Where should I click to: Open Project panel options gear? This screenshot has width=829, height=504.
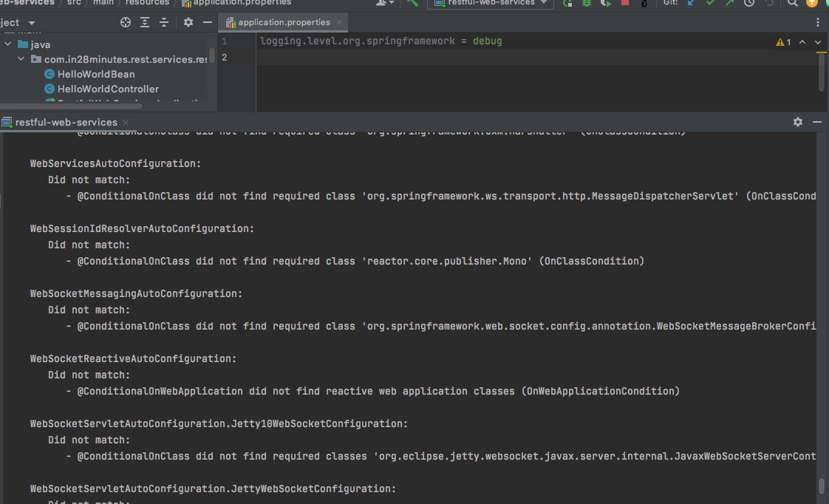tap(188, 22)
